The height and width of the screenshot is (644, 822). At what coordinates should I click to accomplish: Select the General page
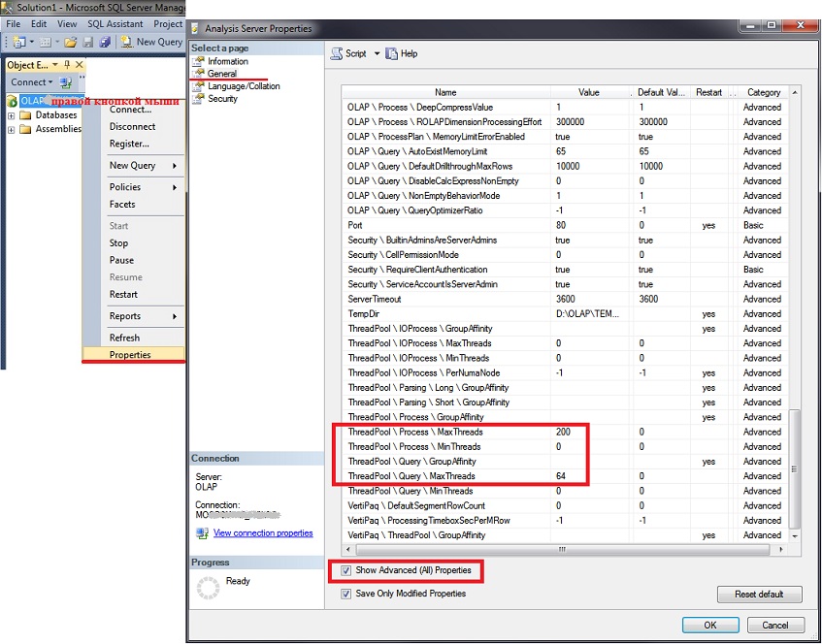[221, 74]
